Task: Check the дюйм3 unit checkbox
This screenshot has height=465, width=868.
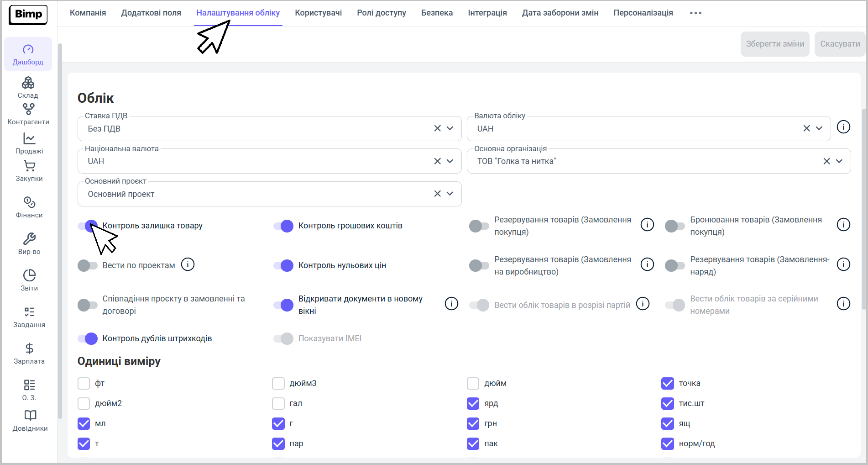Action: tap(278, 383)
